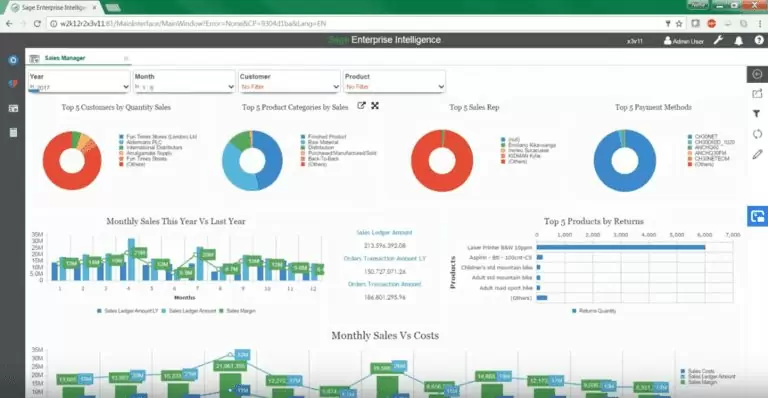Open the browser three-dot menu
The width and height of the screenshot is (768, 398).
[760, 23]
